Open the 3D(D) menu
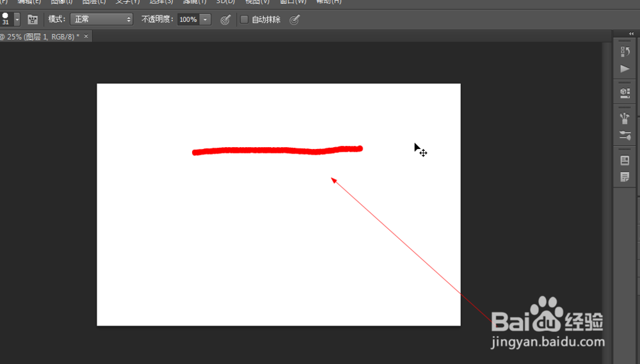Viewport: 640px width, 364px height. (226, 2)
